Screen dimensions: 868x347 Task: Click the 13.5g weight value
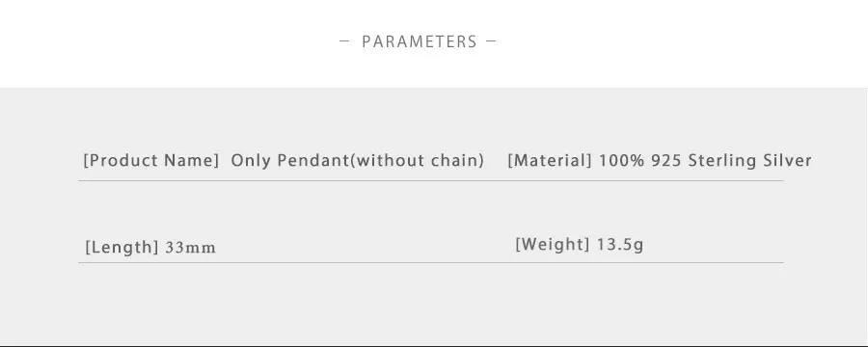pyautogui.click(x=620, y=245)
